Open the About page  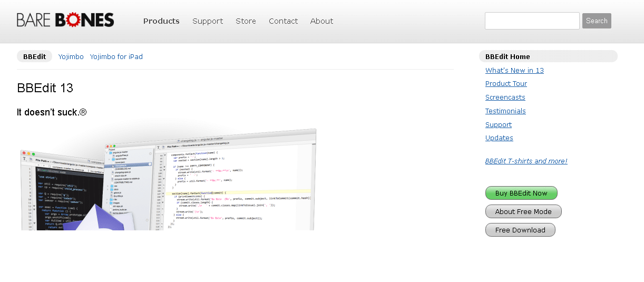click(321, 21)
